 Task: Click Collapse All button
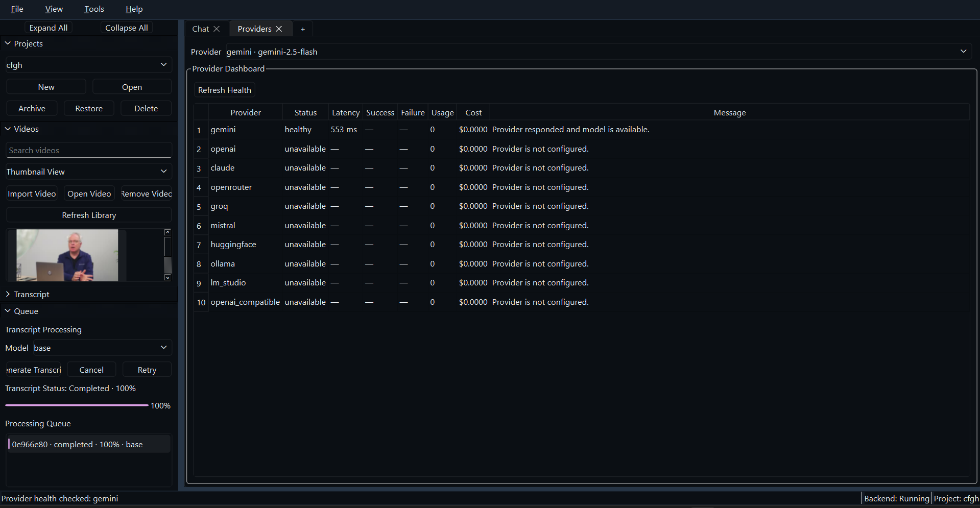tap(127, 28)
